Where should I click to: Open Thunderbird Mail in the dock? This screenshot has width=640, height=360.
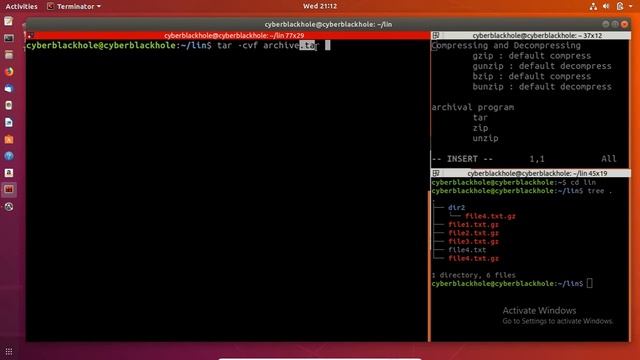click(9, 89)
